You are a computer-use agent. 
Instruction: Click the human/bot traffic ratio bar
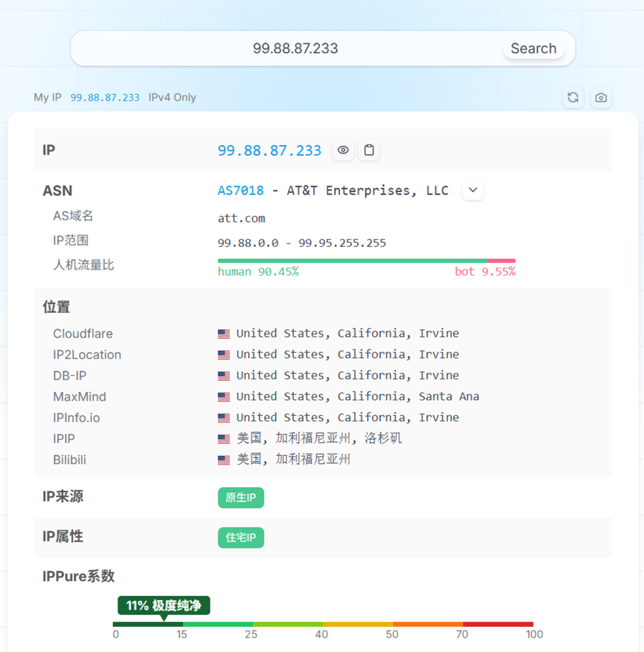tap(367, 261)
